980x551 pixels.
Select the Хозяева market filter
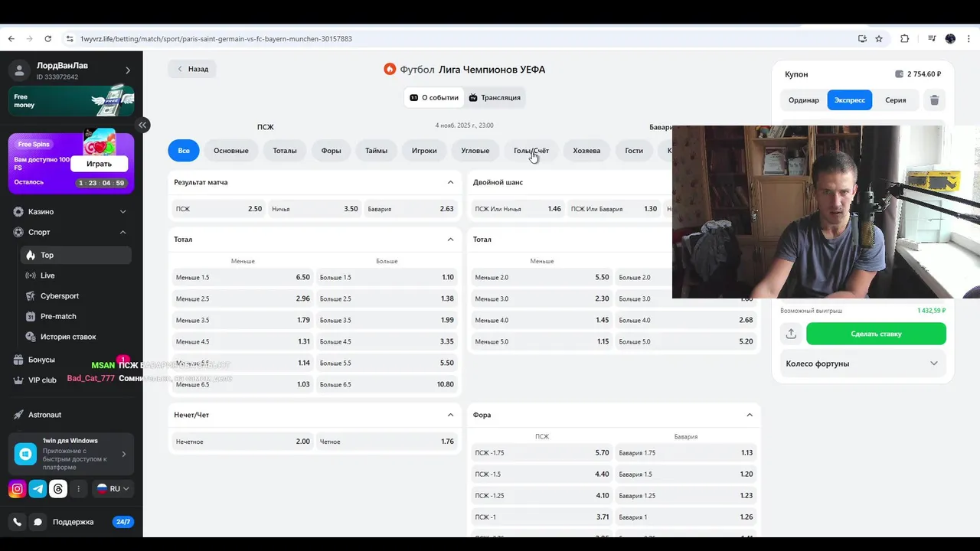[586, 151]
